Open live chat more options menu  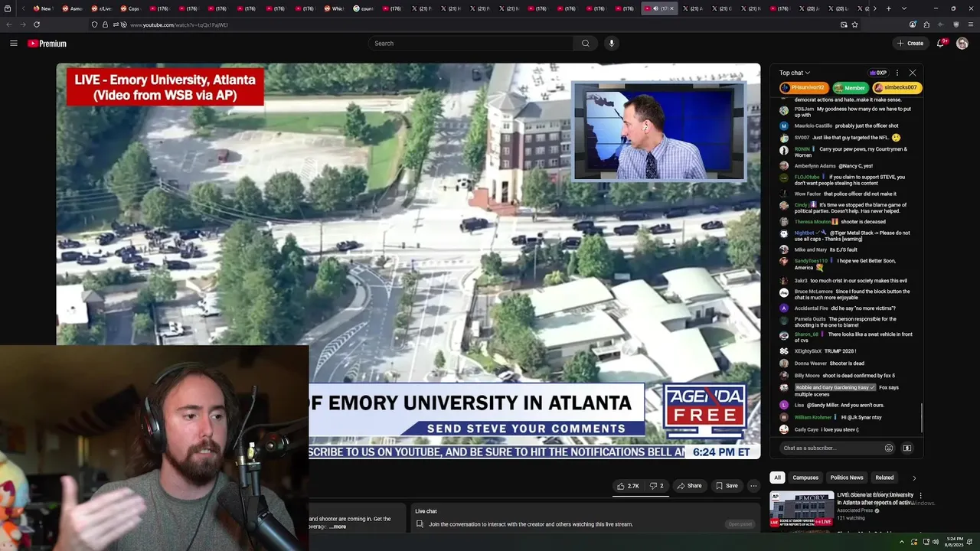(897, 73)
